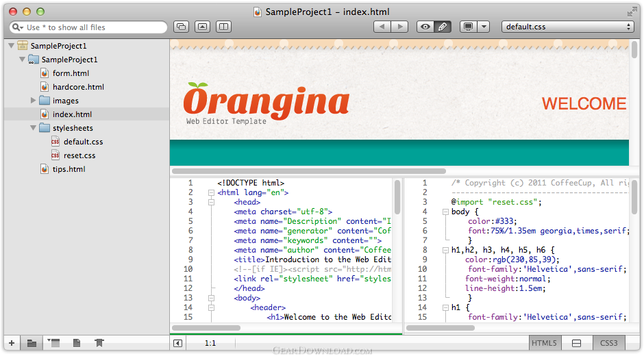Collapse the body tag fold marker on line 13

click(211, 298)
